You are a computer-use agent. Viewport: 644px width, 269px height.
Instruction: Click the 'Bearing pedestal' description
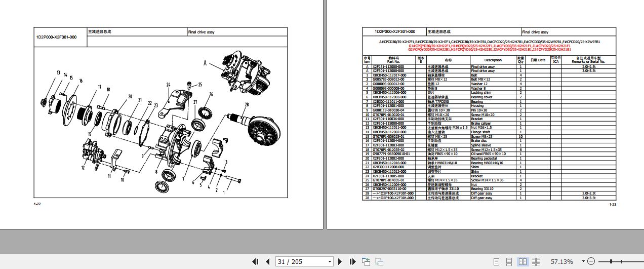point(484,158)
